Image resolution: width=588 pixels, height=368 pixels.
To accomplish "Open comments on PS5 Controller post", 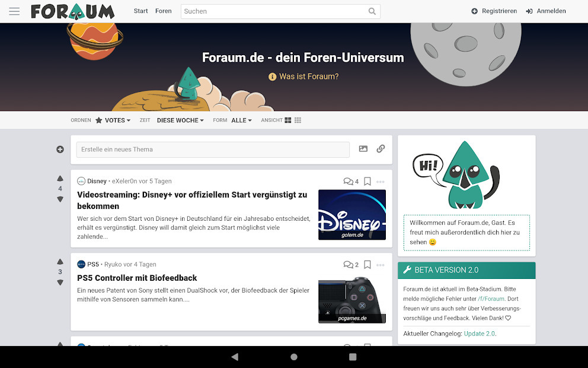I will pos(351,265).
